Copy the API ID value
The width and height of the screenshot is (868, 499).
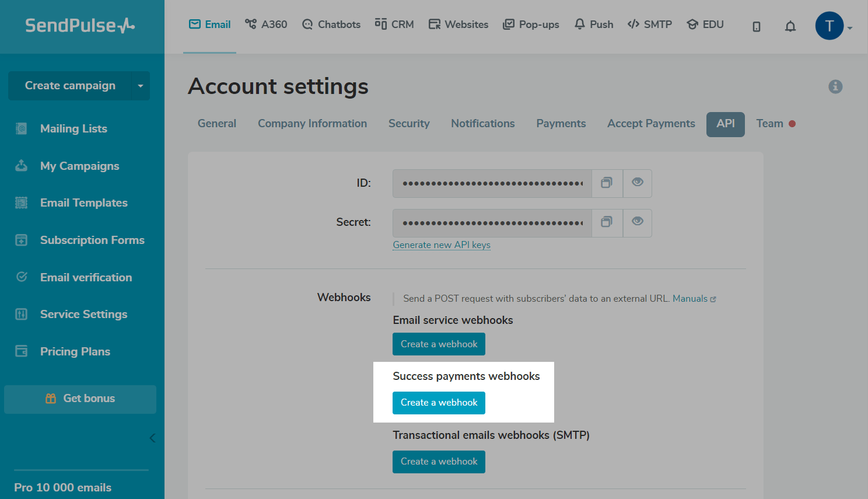coord(607,183)
